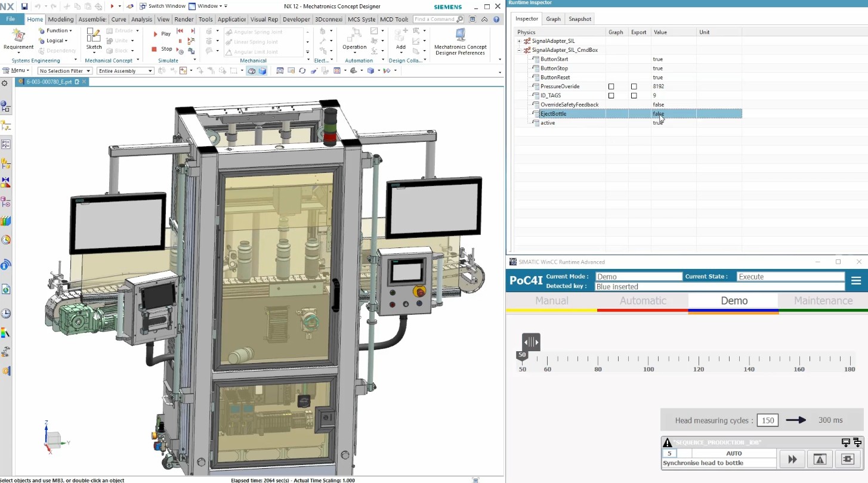Enable Graph checkbox for PressureOveride
The height and width of the screenshot is (483, 868).
pos(611,86)
